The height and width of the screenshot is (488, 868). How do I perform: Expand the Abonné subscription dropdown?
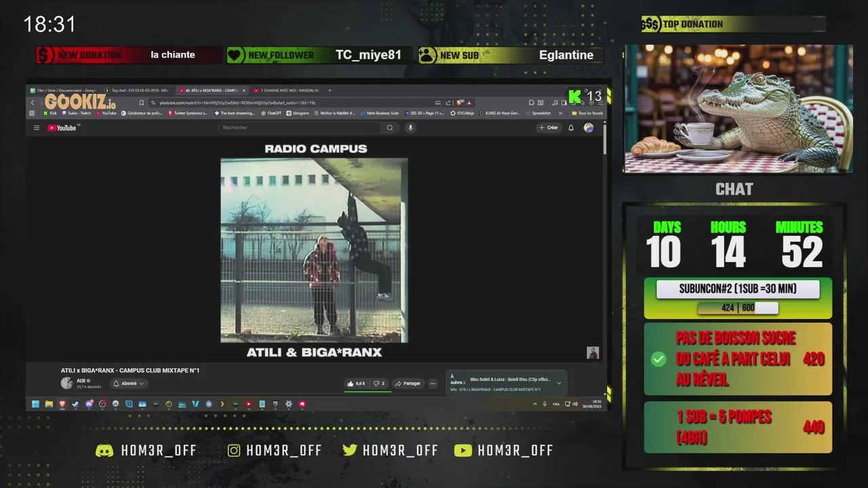click(x=129, y=384)
